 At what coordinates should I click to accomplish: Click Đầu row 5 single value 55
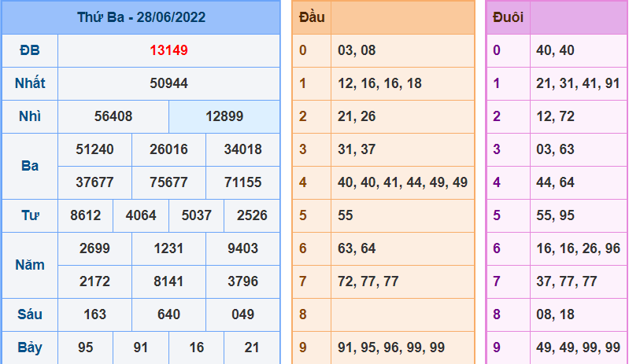[x=346, y=215]
